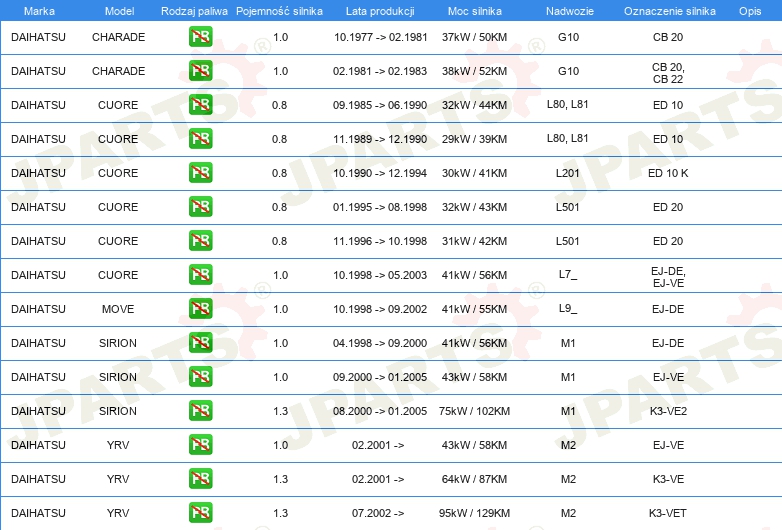Click the Moc silnika header

coord(474,11)
